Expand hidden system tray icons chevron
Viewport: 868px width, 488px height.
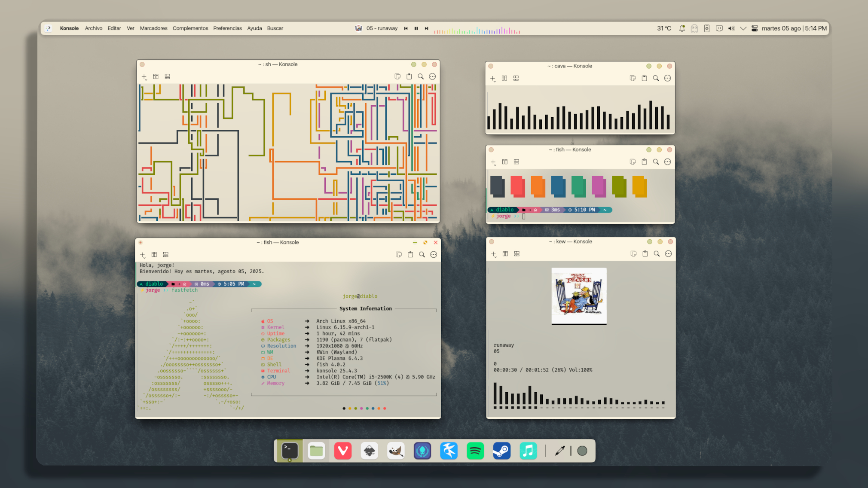(743, 28)
